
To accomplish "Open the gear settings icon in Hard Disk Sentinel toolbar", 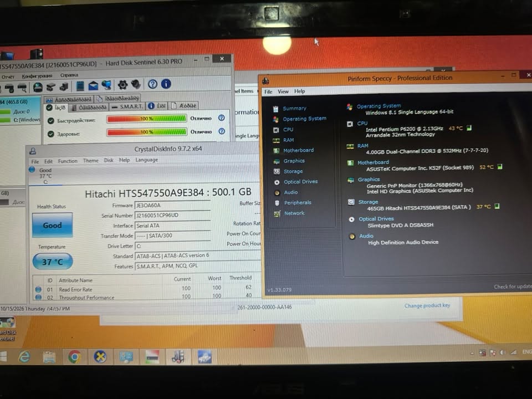I will pyautogui.click(x=123, y=85).
